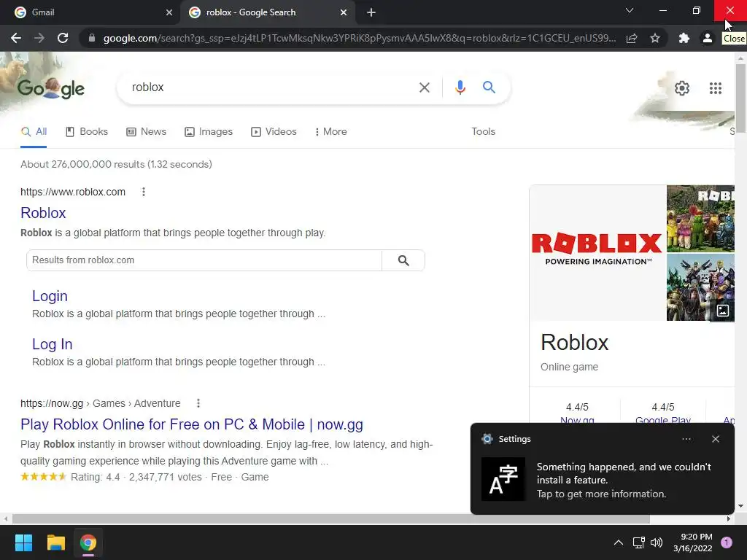Viewport: 747px width, 560px height.
Task: Open the top Roblox characters thumbnail
Action: 700,219
